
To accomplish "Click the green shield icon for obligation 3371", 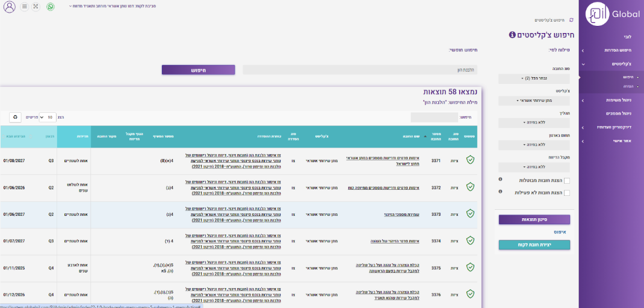I will pyautogui.click(x=471, y=160).
